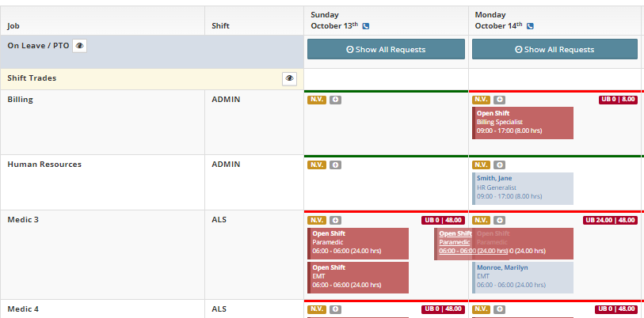
Task: Show all requests for Sunday October 13th
Action: click(386, 49)
